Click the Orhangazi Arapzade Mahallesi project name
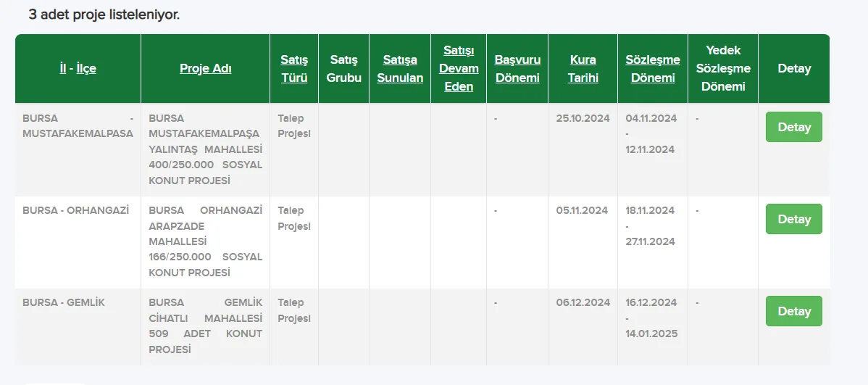868x385 pixels. 205,241
